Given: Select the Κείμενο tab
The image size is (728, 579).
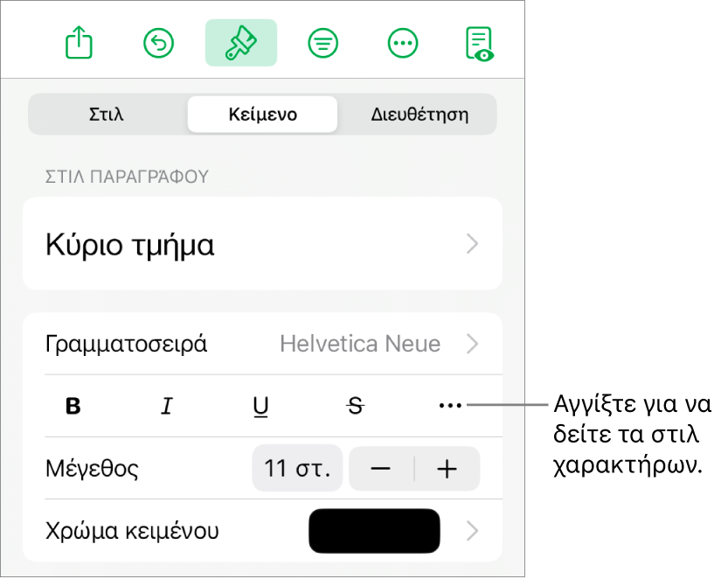Looking at the screenshot, I should 262,114.
